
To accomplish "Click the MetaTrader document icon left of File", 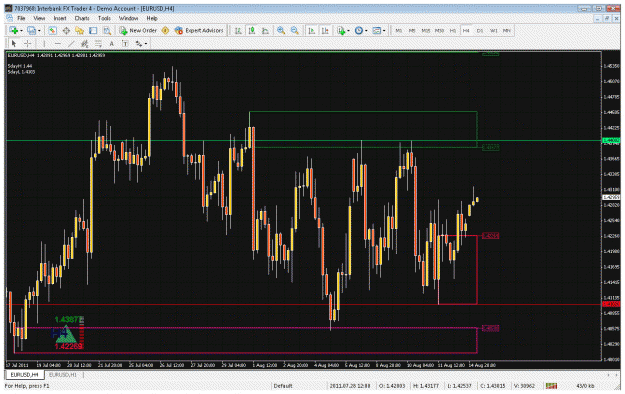I will [x=10, y=18].
